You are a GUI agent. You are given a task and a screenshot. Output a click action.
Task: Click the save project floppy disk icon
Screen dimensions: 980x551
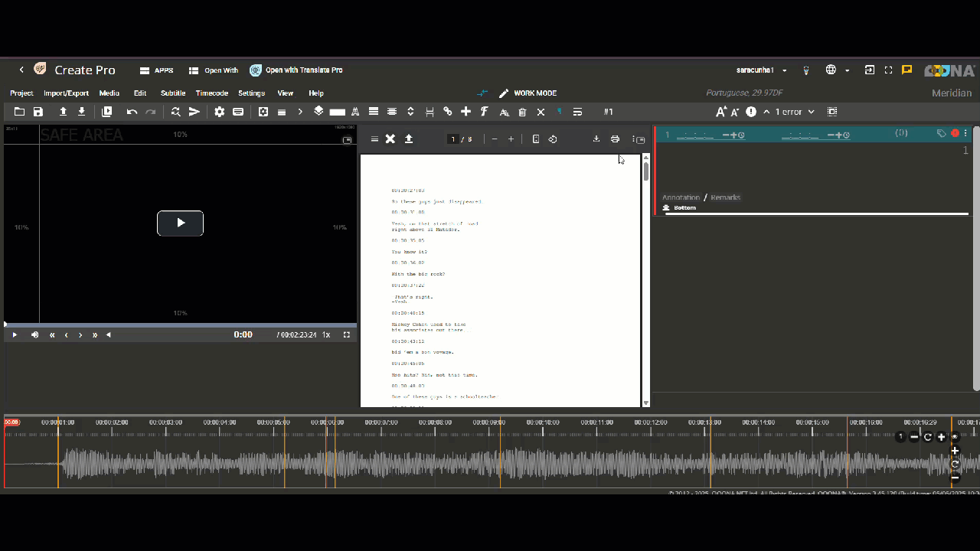point(38,112)
